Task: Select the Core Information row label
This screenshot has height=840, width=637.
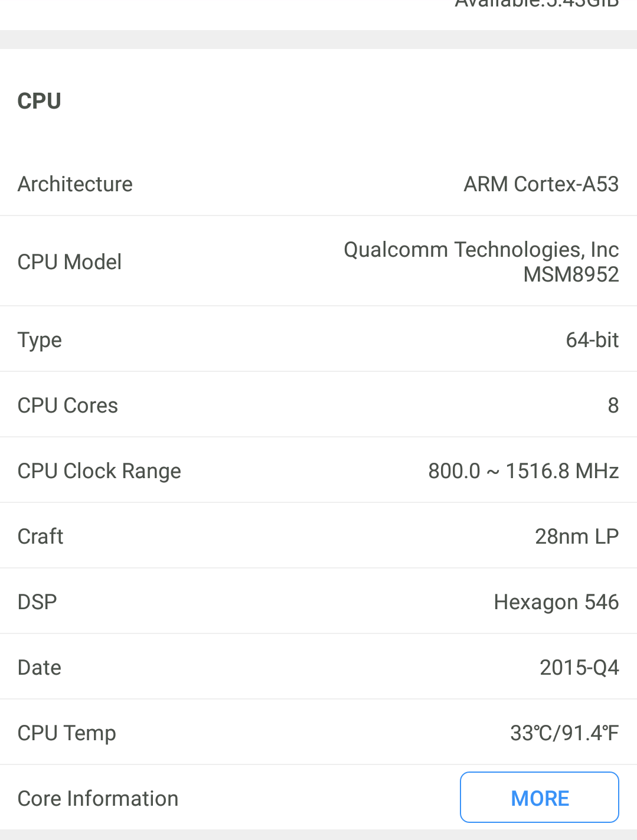Action: (98, 799)
